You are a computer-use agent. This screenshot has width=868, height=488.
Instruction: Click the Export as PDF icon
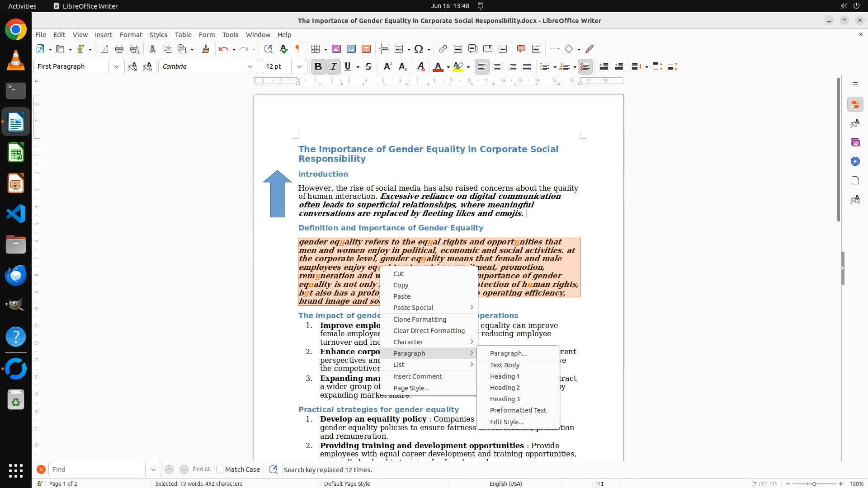104,49
